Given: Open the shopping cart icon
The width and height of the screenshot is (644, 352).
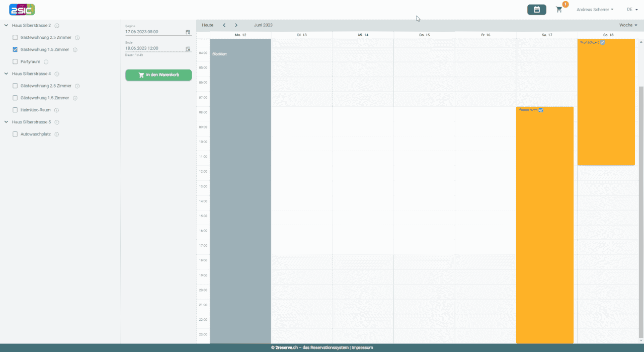Looking at the screenshot, I should click(559, 10).
